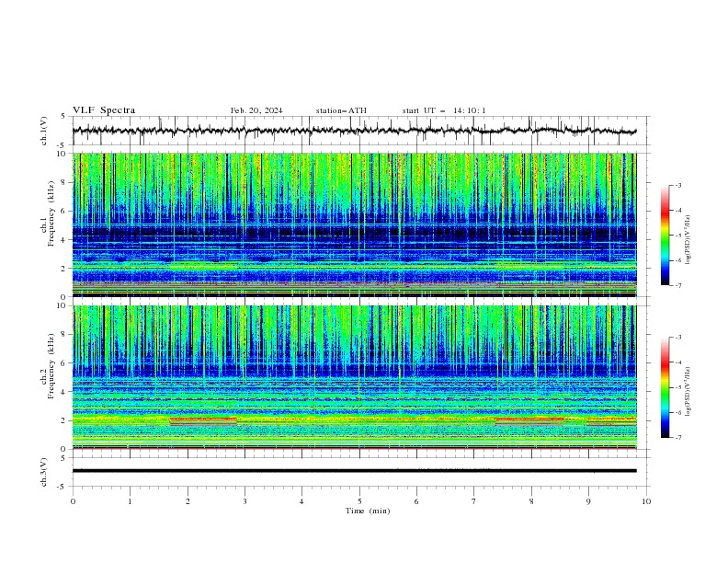The width and height of the screenshot is (728, 563).
Task: Click the upper ch.1 PSD color scale bar
Action: pos(665,236)
